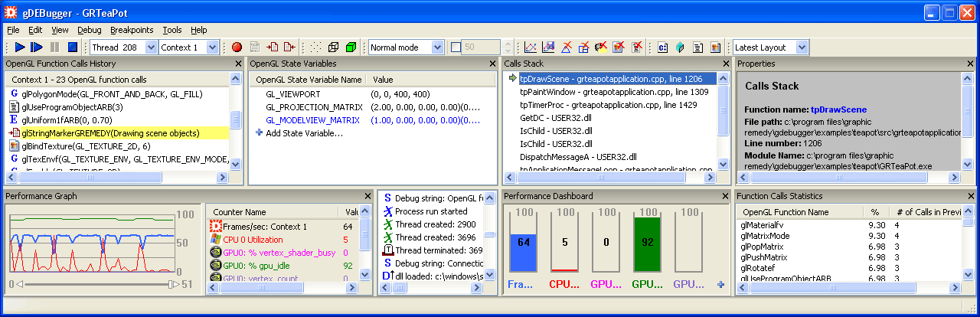Close the OpenGL Function Calls History panel
Screen dimensions: 980x317
(238, 64)
